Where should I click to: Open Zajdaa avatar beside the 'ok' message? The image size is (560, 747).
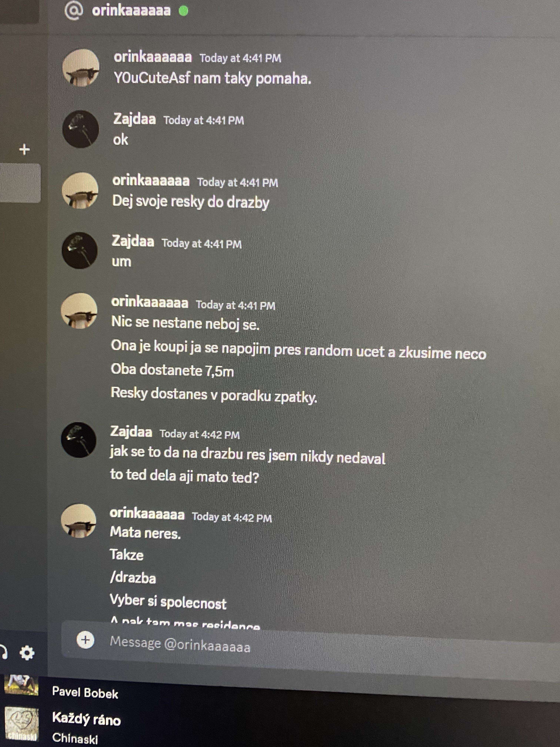tap(80, 129)
